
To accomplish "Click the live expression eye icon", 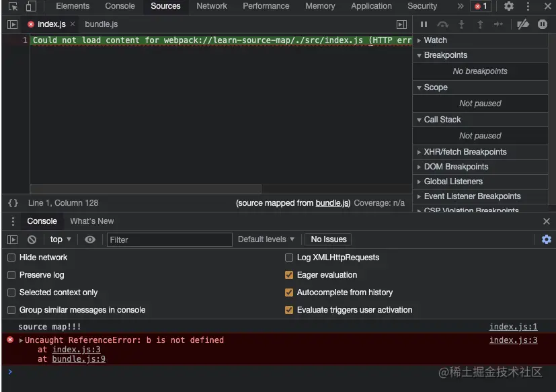I will point(90,239).
